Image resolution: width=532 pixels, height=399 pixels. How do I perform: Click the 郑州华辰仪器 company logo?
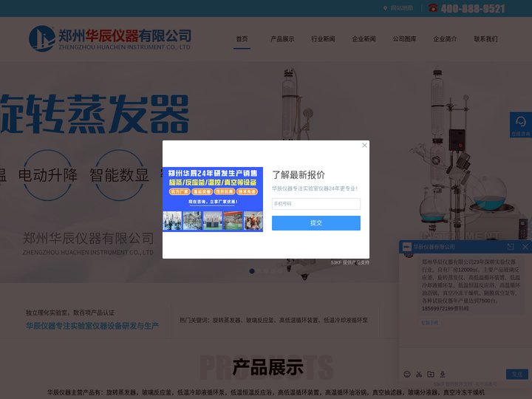click(x=110, y=38)
